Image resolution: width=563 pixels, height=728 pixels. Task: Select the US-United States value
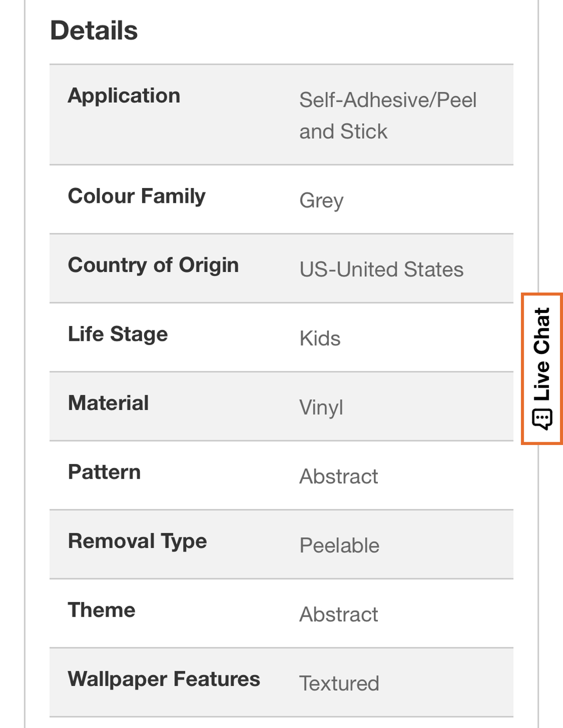pos(381,269)
